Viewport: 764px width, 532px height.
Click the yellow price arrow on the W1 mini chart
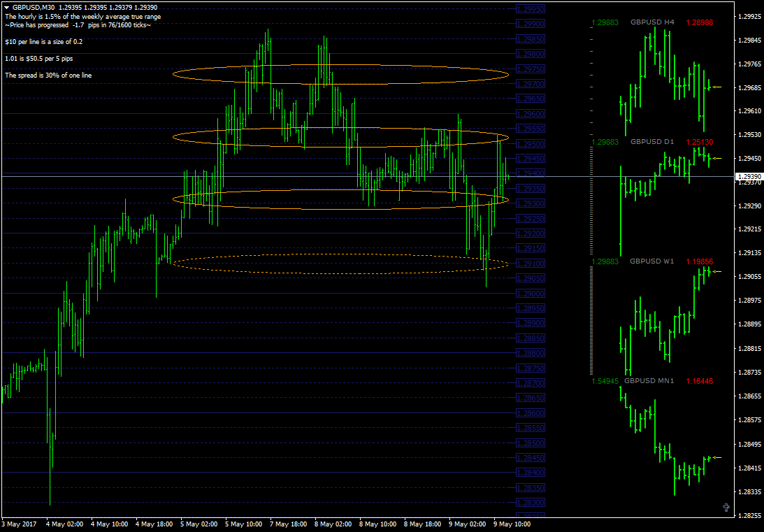coord(716,271)
